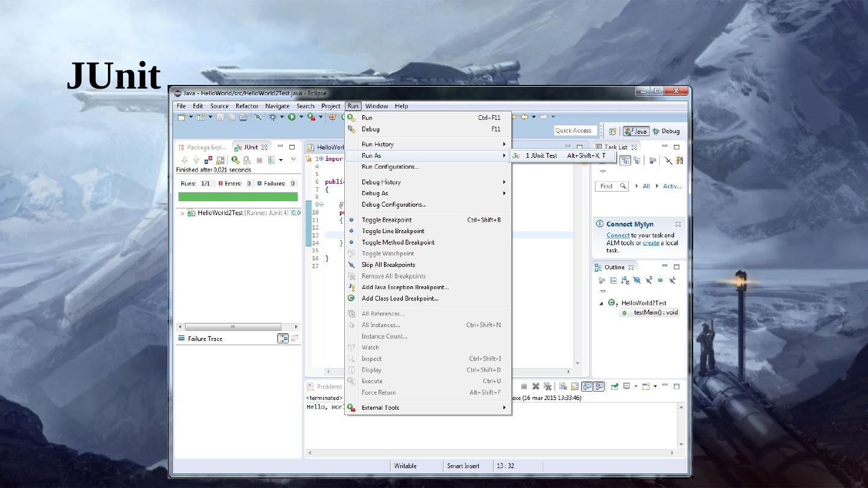Click the Save icon in main toolbar
Viewport: 868px width, 488px height.
point(220,117)
